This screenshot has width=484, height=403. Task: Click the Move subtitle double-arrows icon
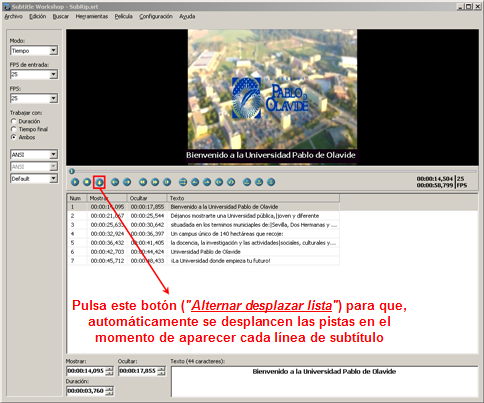click(x=183, y=182)
